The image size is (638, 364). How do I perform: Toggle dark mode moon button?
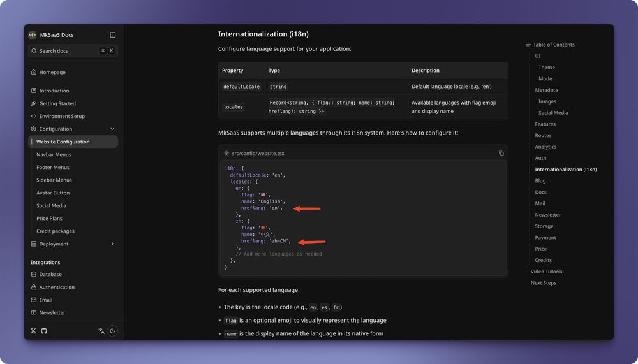(x=112, y=331)
